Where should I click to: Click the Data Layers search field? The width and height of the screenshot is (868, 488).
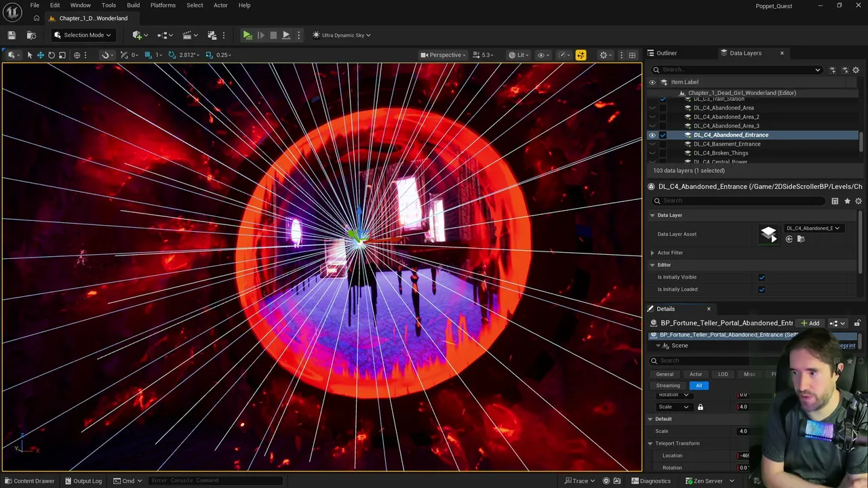point(736,70)
